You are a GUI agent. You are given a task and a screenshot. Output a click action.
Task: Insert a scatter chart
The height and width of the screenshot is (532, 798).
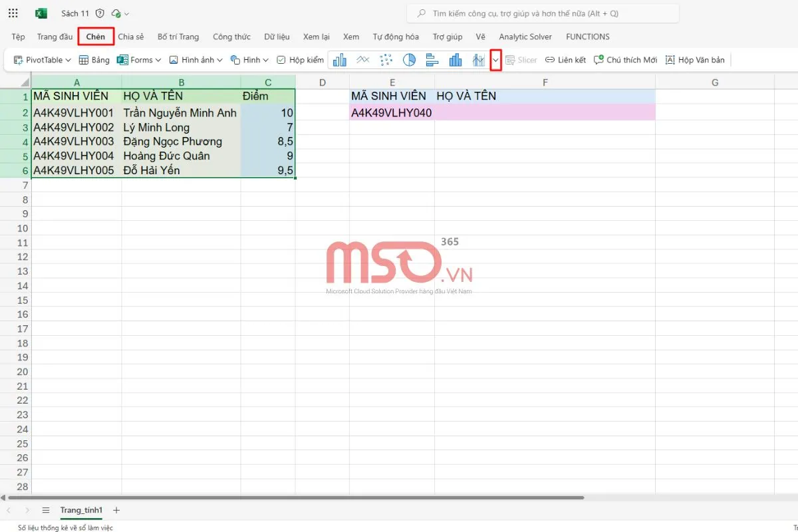pyautogui.click(x=386, y=60)
